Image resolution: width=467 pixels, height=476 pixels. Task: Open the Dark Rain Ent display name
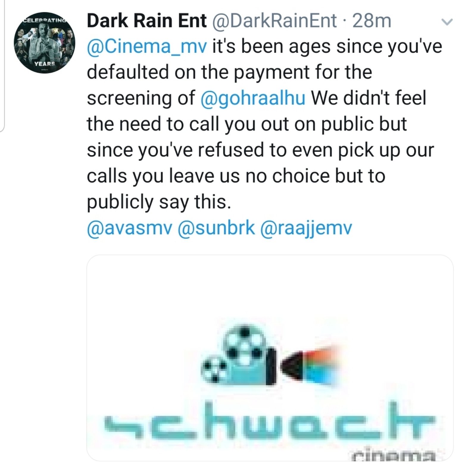coord(146,21)
